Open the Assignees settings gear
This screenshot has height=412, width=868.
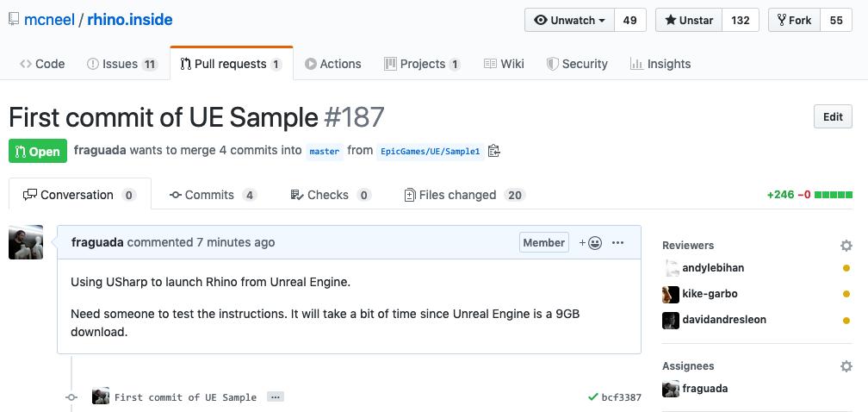[x=846, y=366]
